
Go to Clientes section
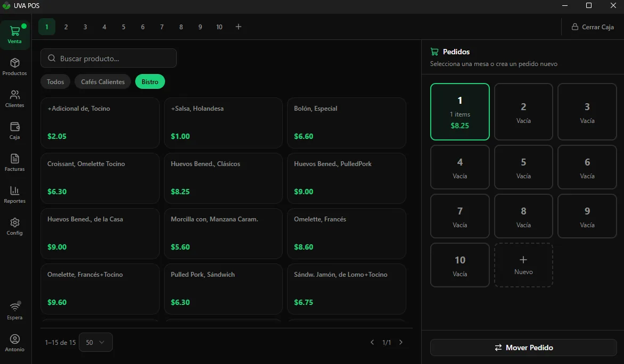(15, 98)
